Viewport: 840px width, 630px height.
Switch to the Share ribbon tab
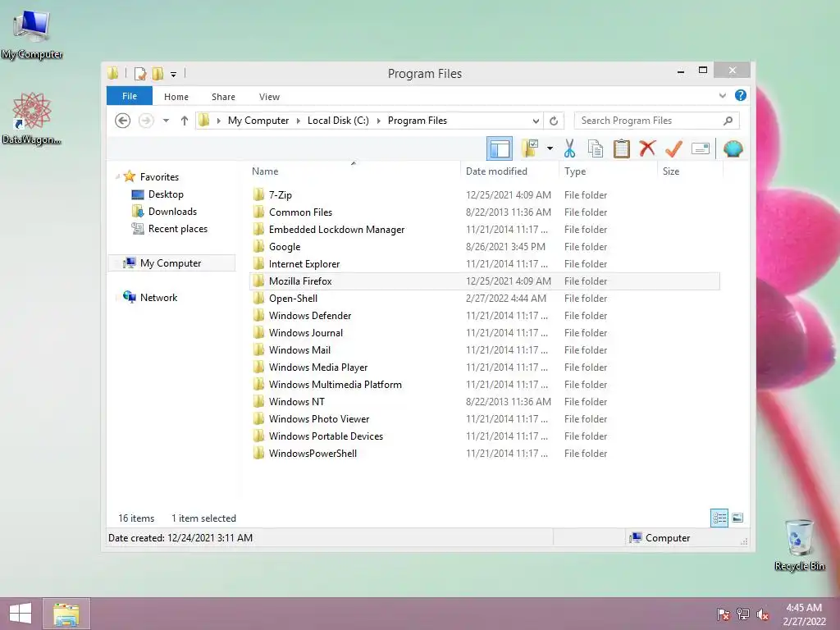click(x=223, y=97)
